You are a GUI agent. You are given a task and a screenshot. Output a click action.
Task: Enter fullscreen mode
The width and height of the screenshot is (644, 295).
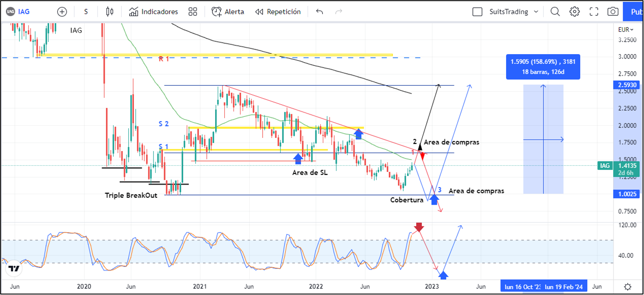pos(594,12)
